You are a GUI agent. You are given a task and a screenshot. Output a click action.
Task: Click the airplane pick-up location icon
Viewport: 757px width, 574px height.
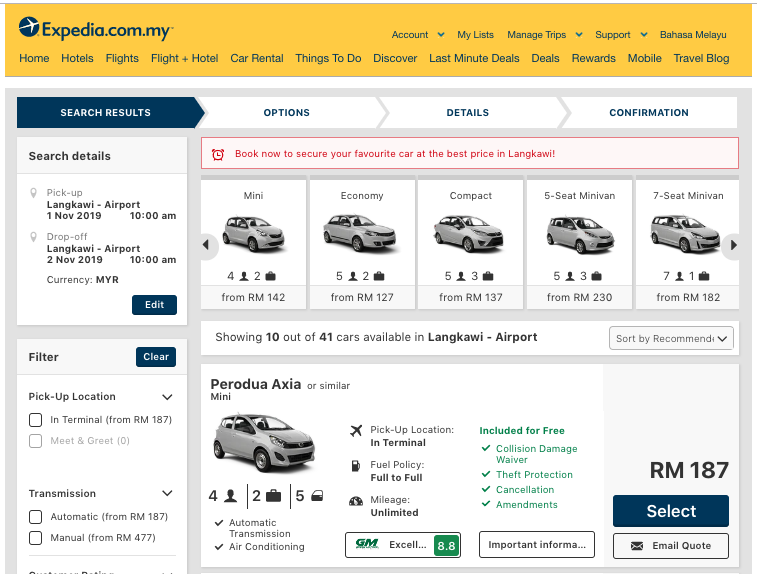pyautogui.click(x=356, y=430)
